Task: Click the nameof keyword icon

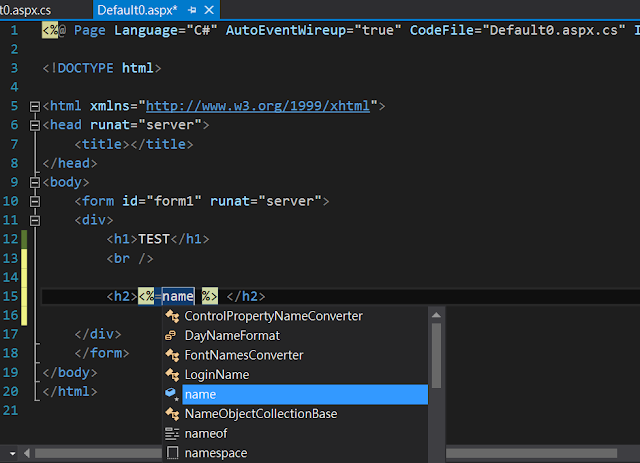Action: tap(172, 434)
